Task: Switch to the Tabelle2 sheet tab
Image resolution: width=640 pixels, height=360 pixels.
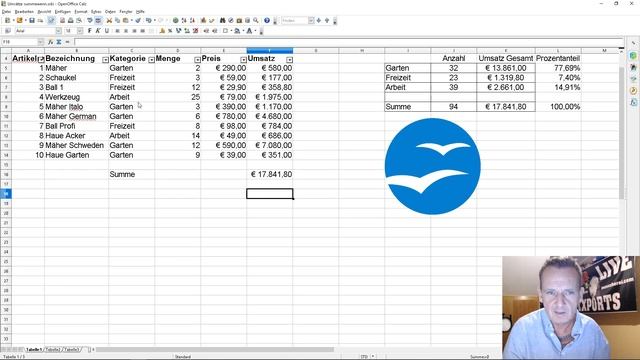Action: pyautogui.click(x=53, y=350)
